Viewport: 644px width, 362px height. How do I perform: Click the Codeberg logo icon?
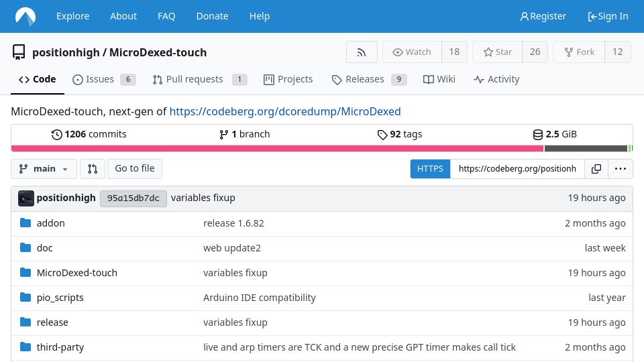(x=25, y=16)
